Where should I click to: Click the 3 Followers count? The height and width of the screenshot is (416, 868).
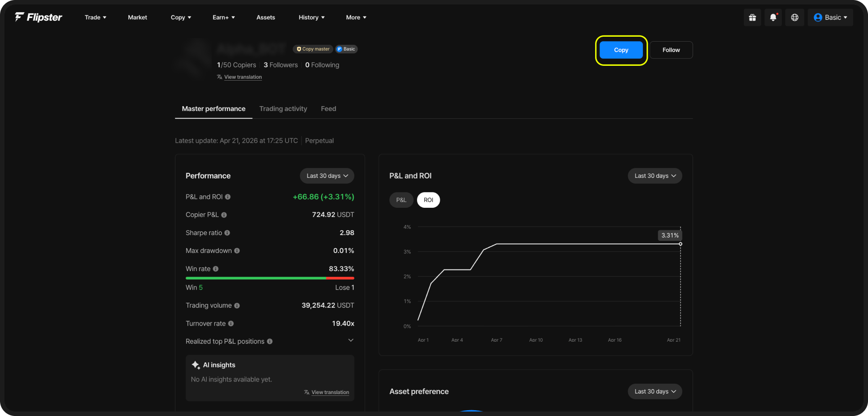point(281,65)
